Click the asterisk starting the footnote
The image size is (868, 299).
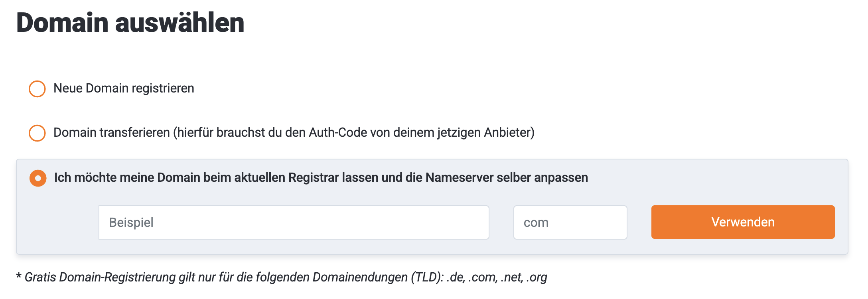[19, 276]
